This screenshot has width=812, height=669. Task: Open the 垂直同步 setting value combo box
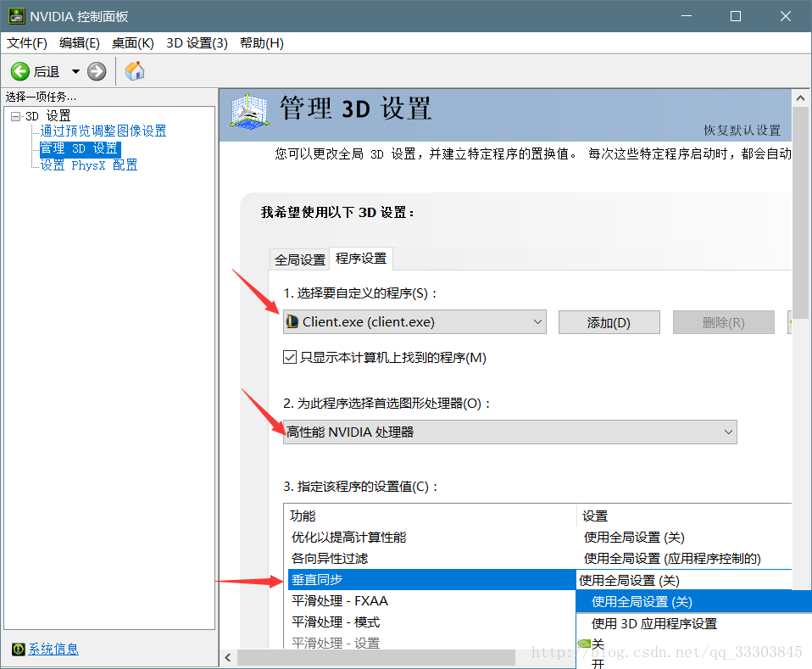point(685,580)
